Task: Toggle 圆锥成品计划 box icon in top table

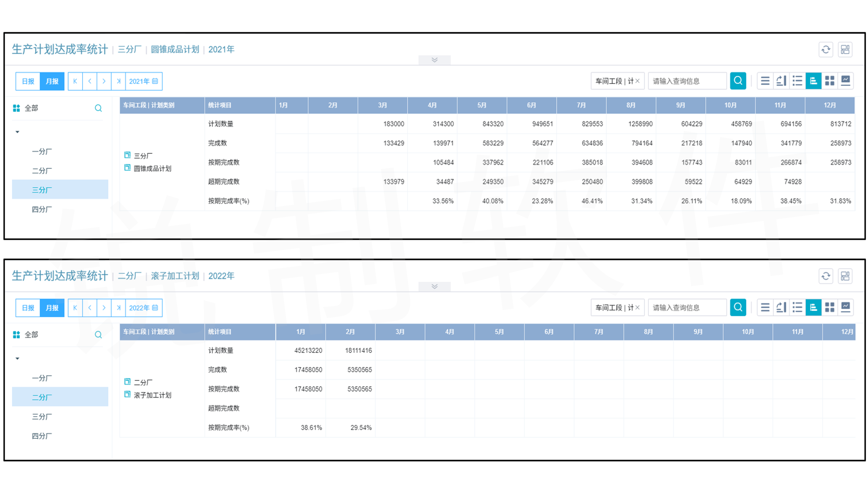Action: click(127, 168)
